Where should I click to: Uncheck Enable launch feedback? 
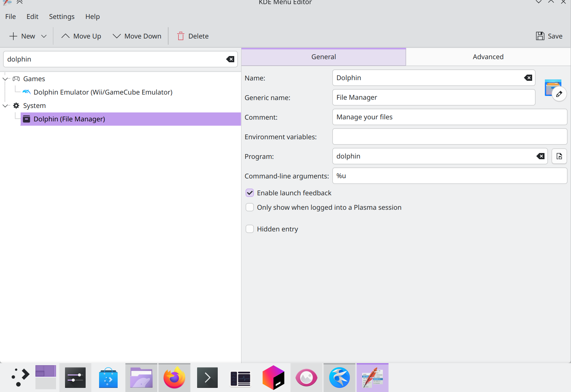[x=249, y=193]
